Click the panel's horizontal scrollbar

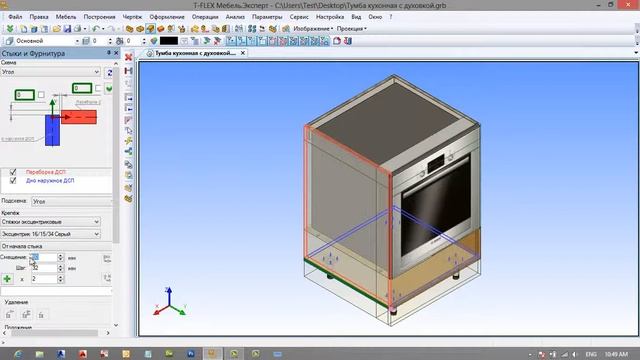pyautogui.click(x=55, y=333)
